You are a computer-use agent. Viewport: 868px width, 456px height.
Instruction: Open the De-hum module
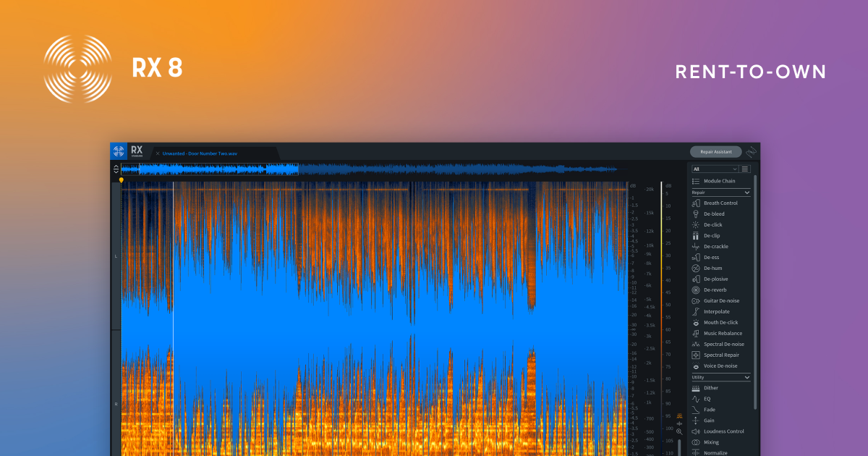point(707,269)
